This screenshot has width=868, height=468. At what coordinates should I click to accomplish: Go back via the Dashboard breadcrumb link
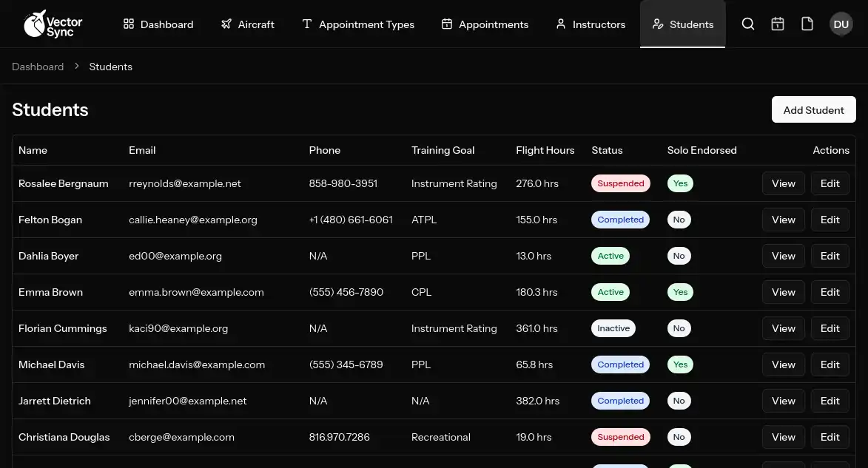38,66
